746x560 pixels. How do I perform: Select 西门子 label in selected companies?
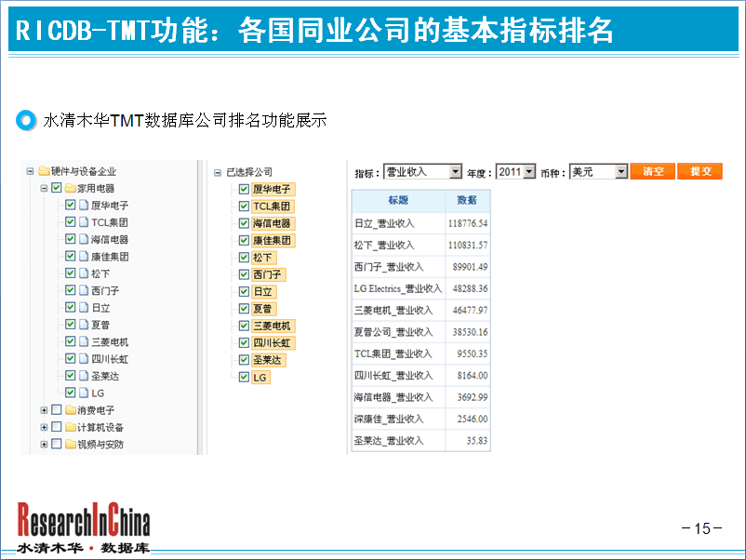[x=269, y=274]
